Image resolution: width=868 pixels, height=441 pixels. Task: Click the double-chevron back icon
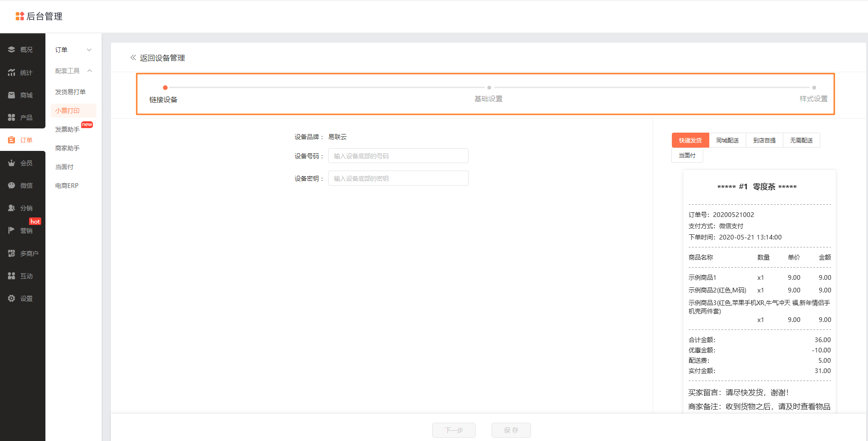point(133,58)
